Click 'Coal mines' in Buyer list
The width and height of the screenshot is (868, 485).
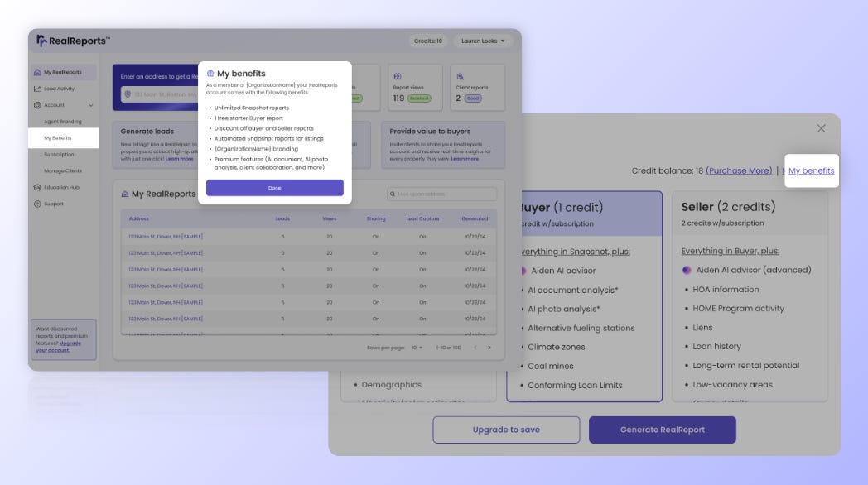pos(550,366)
